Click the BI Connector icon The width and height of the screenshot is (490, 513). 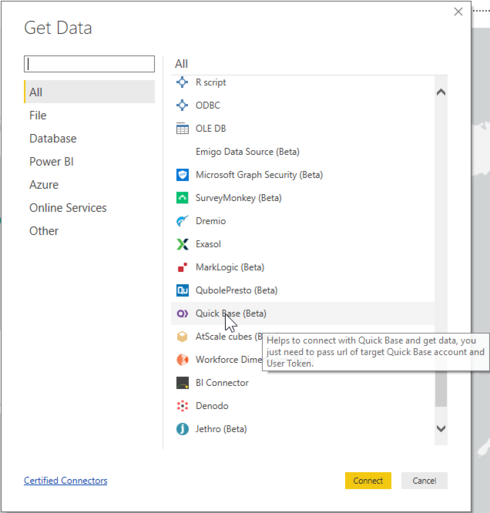click(182, 383)
